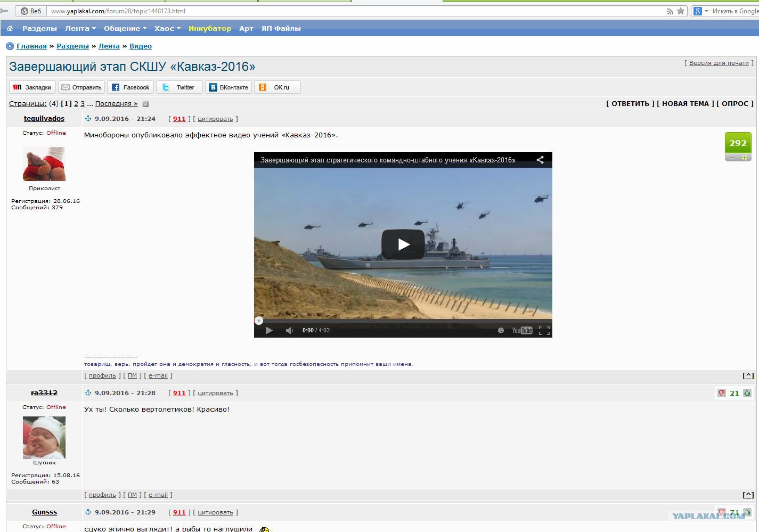This screenshot has width=759, height=532.
Task: Click tequilvados avatar image
Action: pos(44,164)
